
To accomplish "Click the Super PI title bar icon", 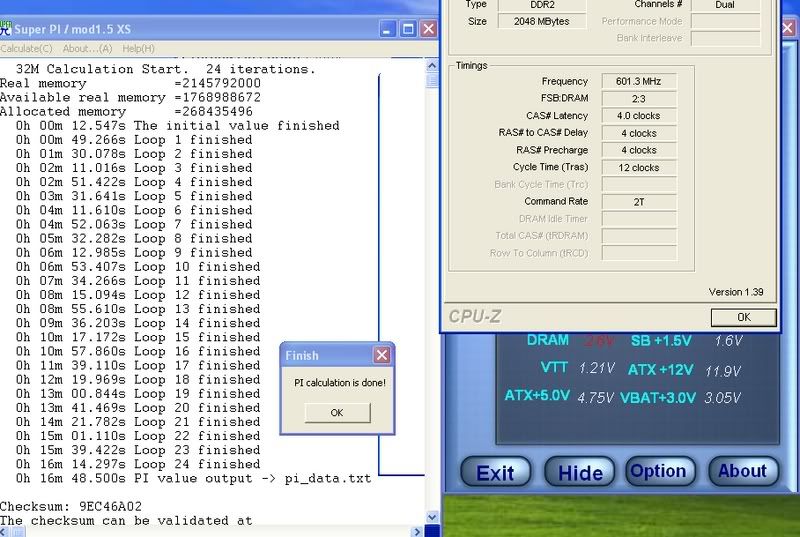I will [5, 28].
